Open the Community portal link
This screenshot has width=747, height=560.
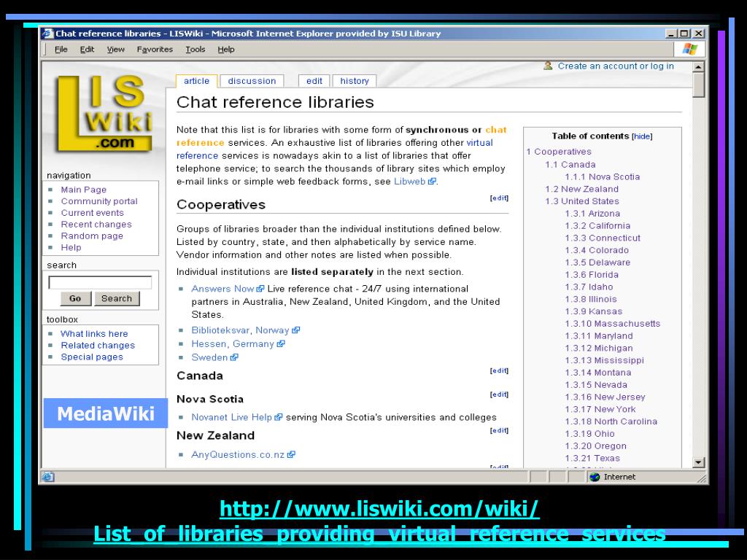tap(99, 201)
